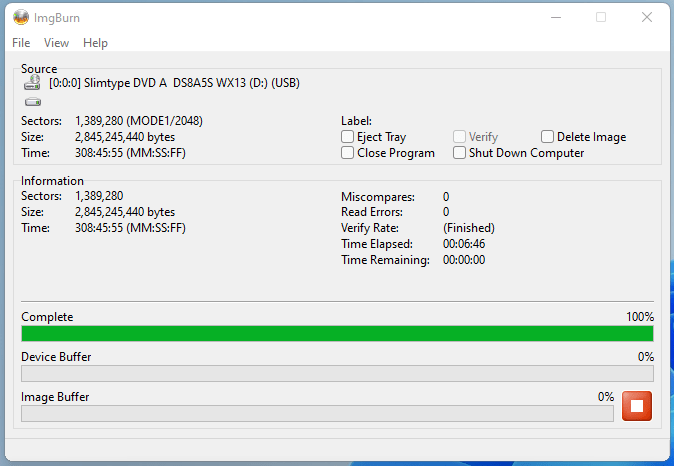Click the Label: field text

coord(356,121)
